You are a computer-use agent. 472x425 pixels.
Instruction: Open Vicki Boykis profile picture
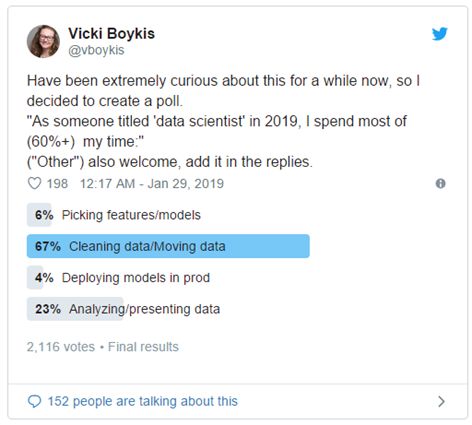[x=43, y=41]
